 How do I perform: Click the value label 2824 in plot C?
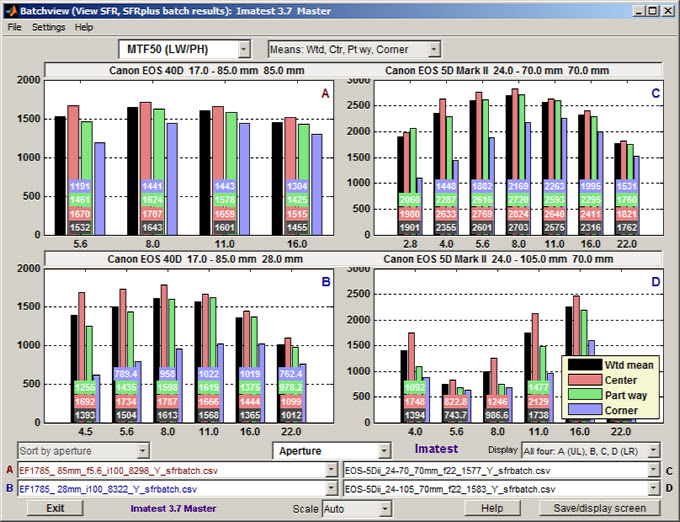(x=518, y=214)
